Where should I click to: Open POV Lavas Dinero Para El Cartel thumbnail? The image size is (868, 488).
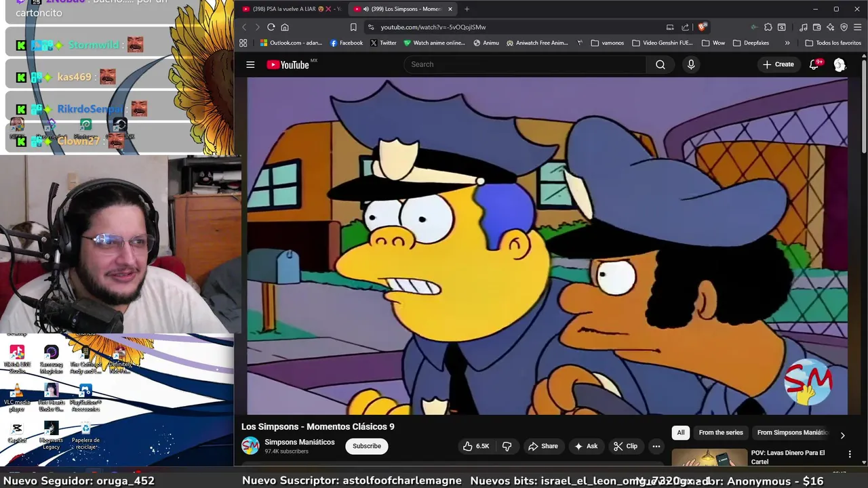[x=709, y=457]
